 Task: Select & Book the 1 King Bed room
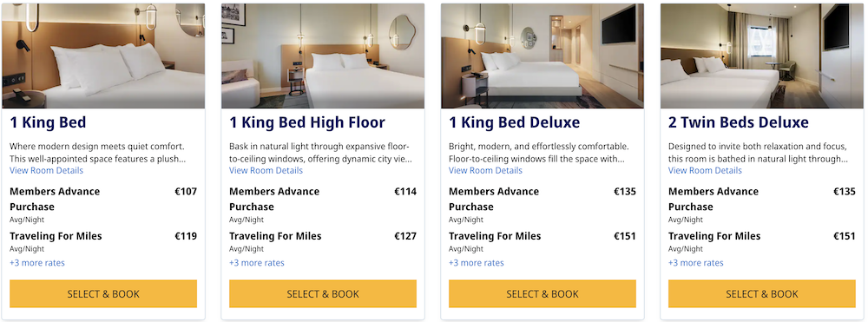(103, 293)
